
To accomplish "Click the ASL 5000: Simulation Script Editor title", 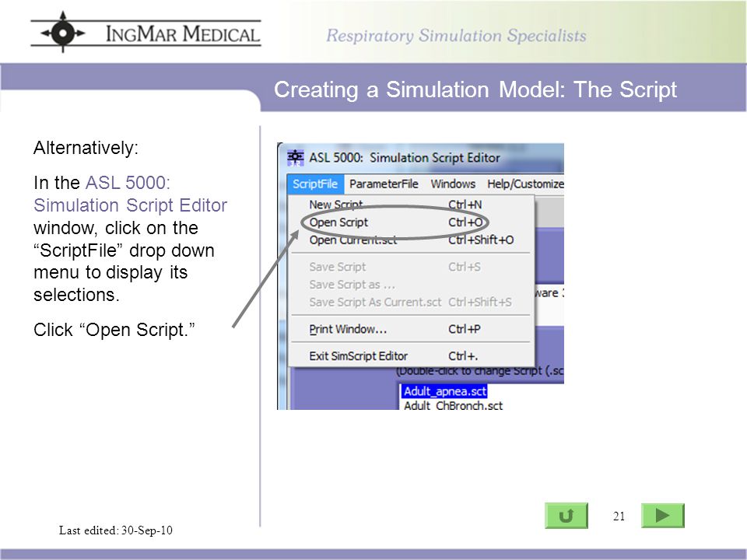I will pyautogui.click(x=405, y=158).
